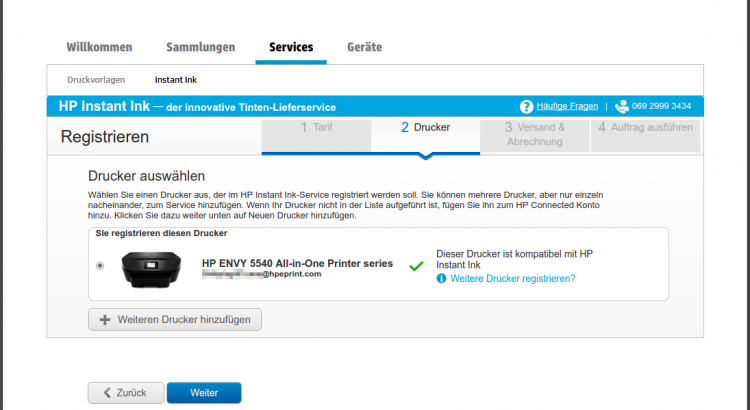Switch to the Sammlungen tab
The width and height of the screenshot is (750, 410).
coord(200,47)
